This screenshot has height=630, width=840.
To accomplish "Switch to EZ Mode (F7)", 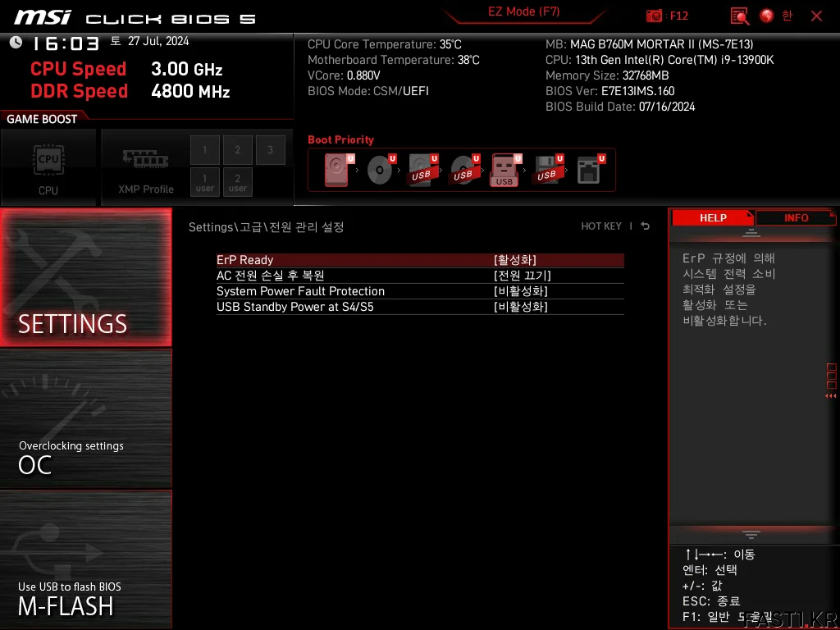I will pyautogui.click(x=524, y=11).
